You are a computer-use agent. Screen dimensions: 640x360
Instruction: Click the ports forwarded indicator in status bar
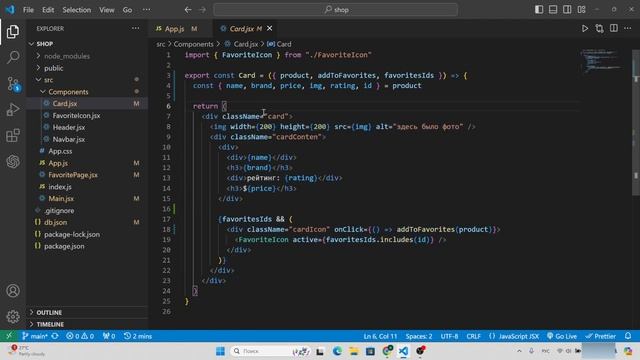(x=109, y=336)
